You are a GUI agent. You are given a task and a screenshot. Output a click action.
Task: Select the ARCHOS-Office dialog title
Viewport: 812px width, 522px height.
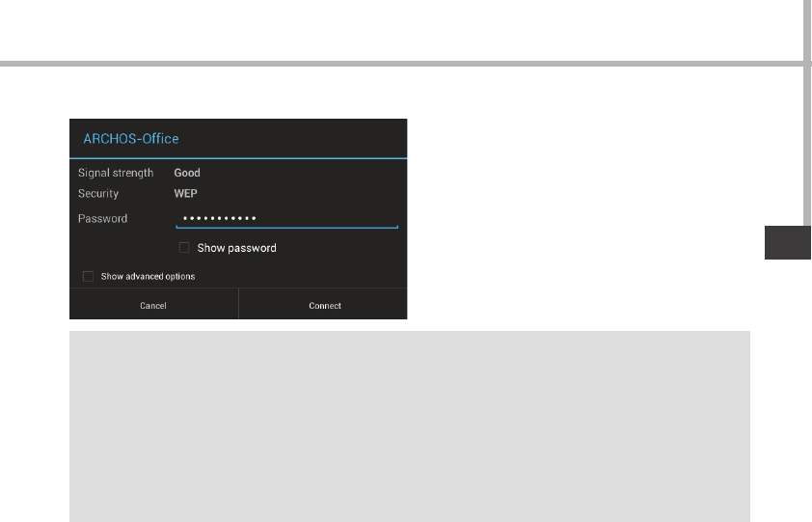click(131, 139)
